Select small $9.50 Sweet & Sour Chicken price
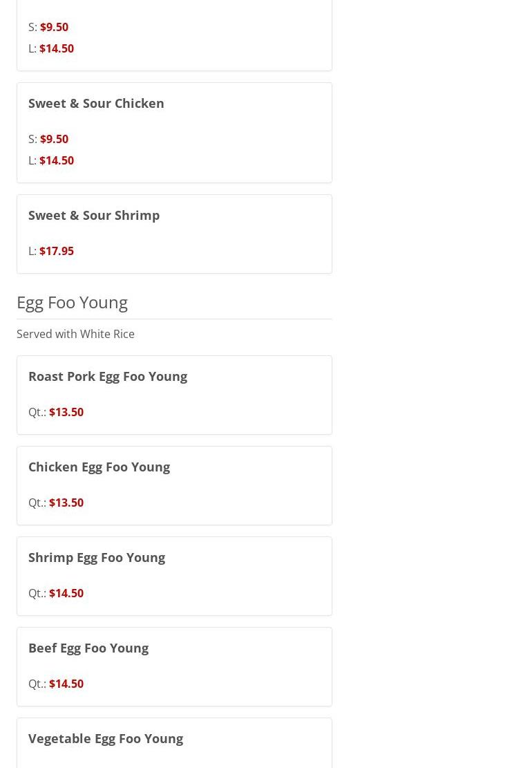Viewport: 532px width, 768px height. (54, 139)
